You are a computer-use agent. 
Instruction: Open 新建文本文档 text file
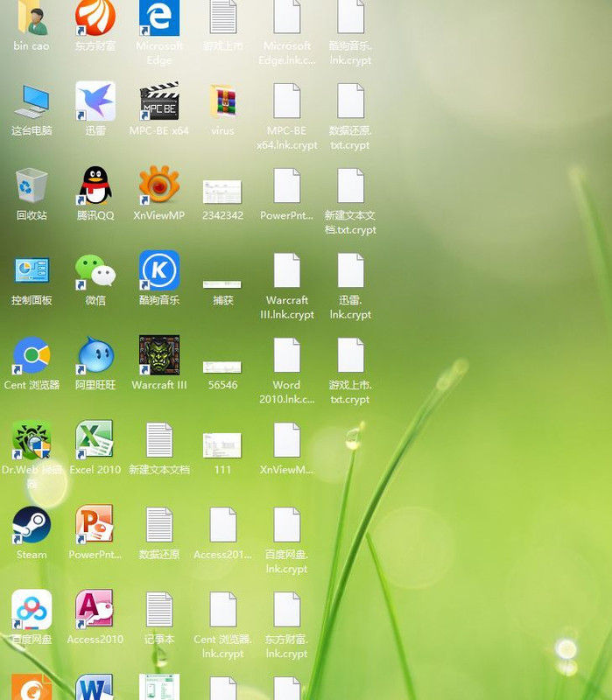pyautogui.click(x=159, y=440)
